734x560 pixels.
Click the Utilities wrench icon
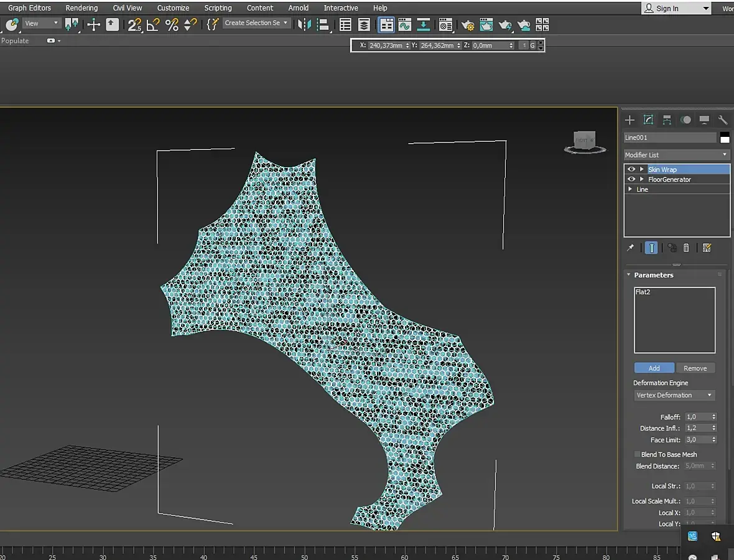click(723, 120)
